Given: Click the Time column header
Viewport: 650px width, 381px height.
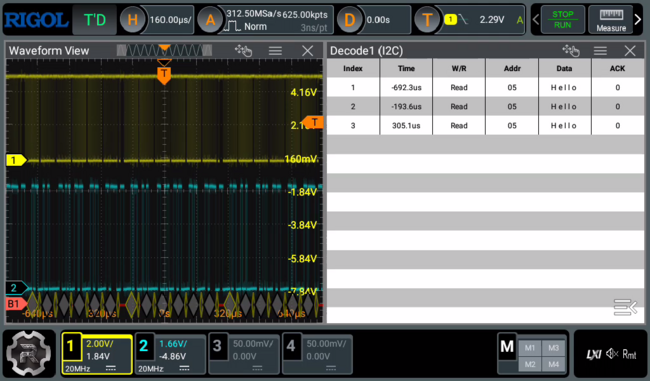Looking at the screenshot, I should click(x=406, y=68).
